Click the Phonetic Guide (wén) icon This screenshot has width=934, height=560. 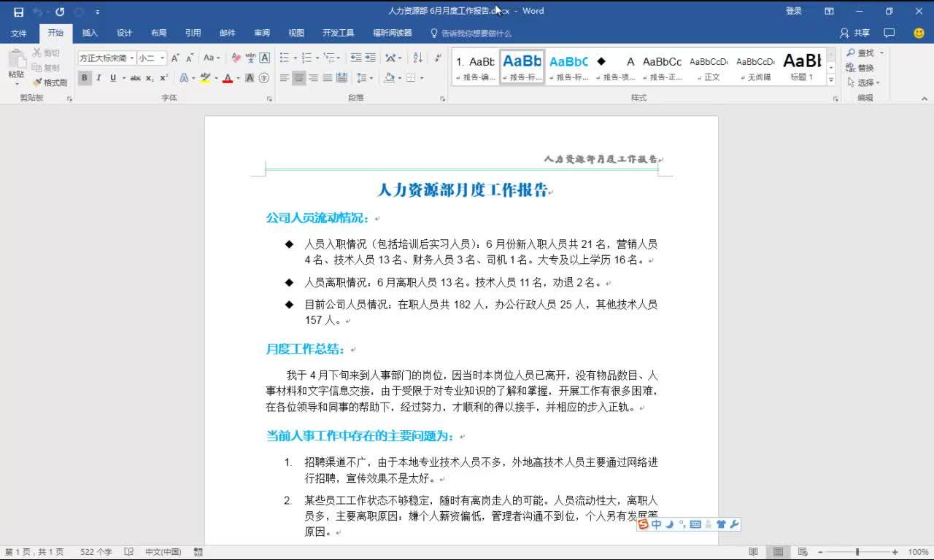250,58
